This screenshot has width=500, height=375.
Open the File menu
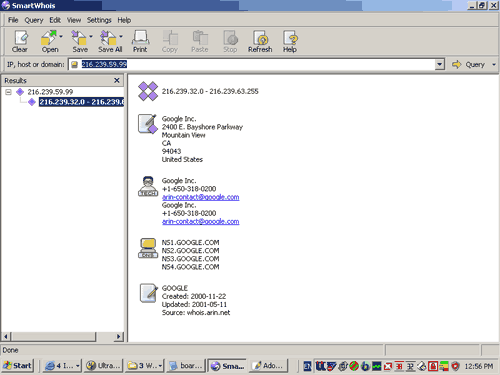(x=13, y=20)
